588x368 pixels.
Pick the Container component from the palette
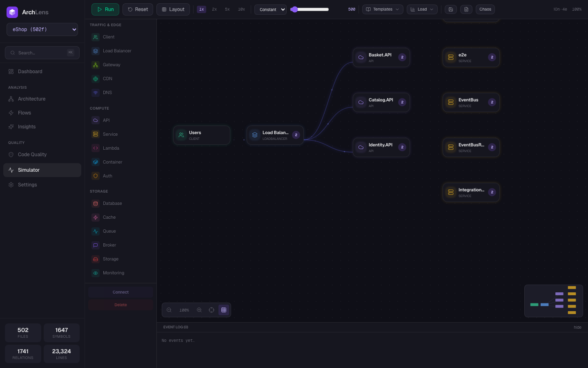120,162
